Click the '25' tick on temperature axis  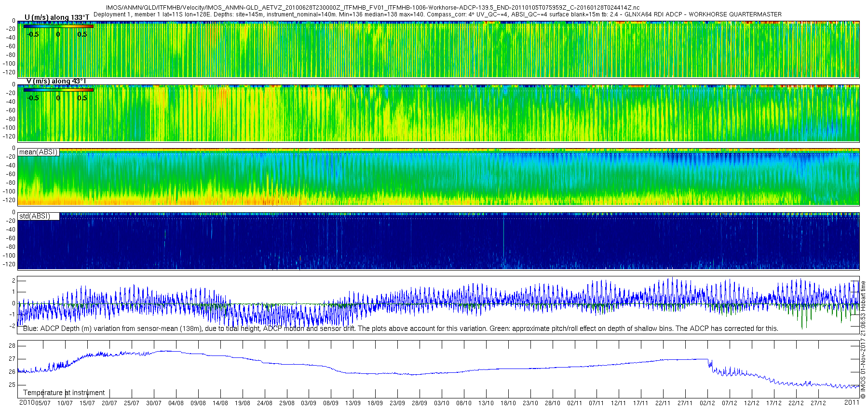(x=12, y=385)
